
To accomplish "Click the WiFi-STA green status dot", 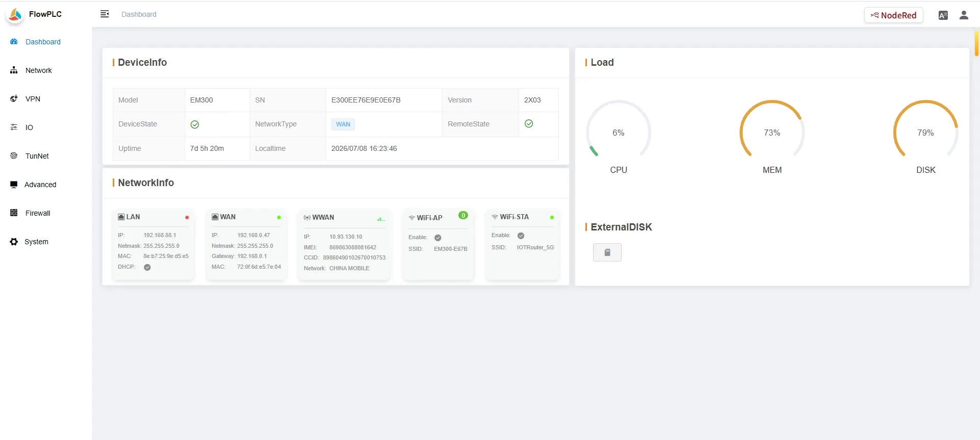I will click(552, 218).
